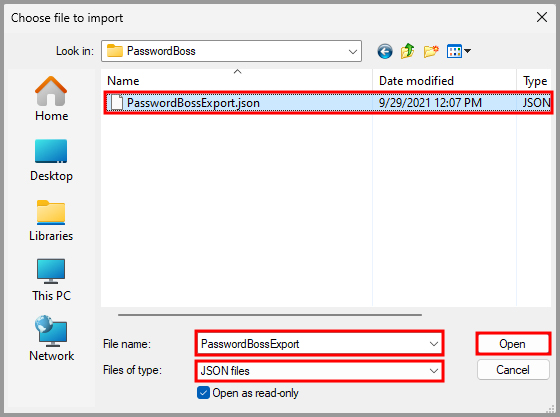Uncheck Open as read-only
This screenshot has height=417, width=560.
point(203,393)
